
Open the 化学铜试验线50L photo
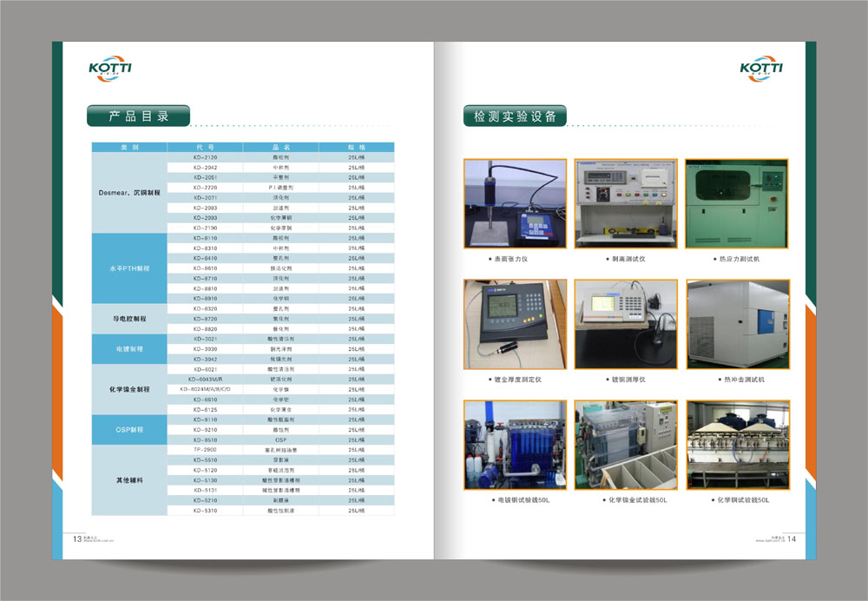point(738,445)
